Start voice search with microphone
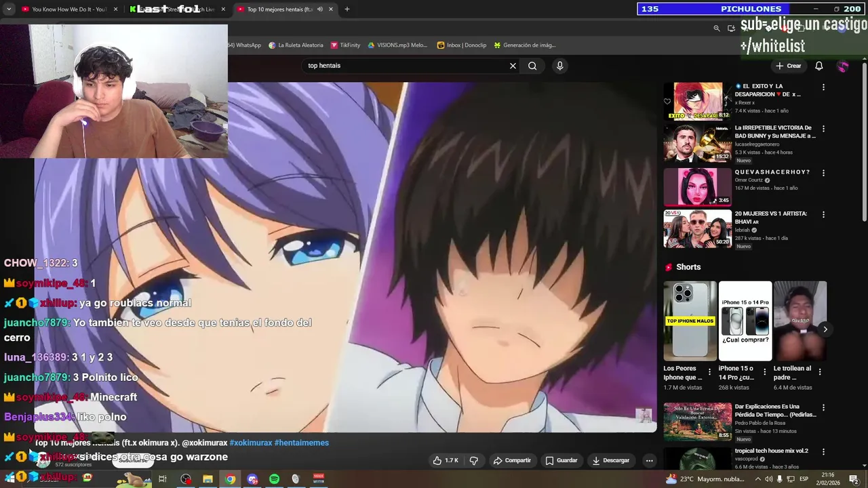The width and height of the screenshot is (868, 488). 559,66
